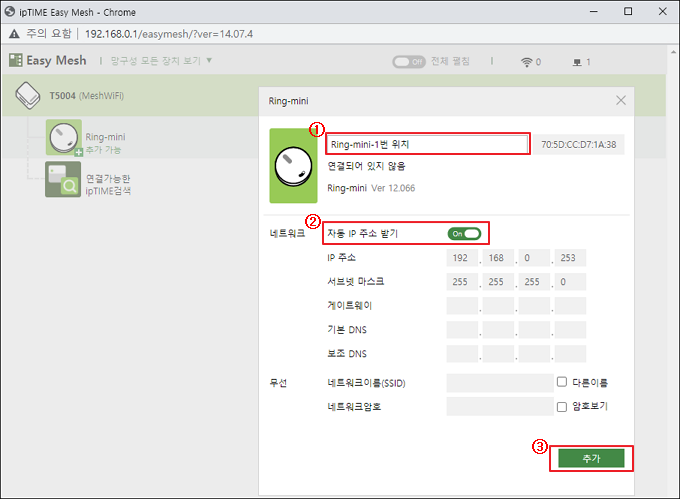
Task: Click the network password field
Action: coord(500,407)
